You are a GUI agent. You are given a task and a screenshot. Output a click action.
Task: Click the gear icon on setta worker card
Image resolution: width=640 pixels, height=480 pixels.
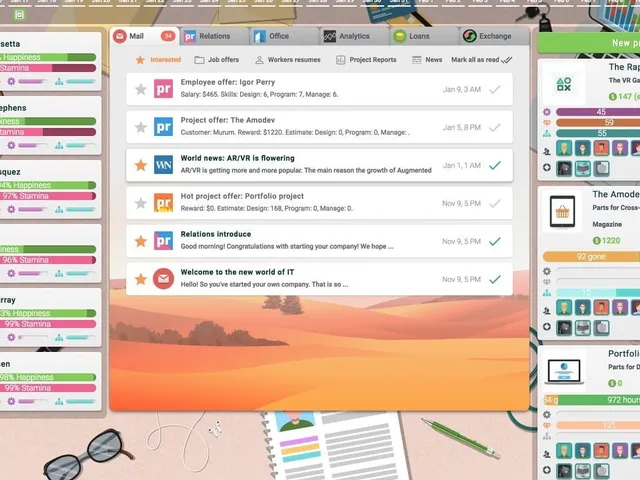[11, 81]
